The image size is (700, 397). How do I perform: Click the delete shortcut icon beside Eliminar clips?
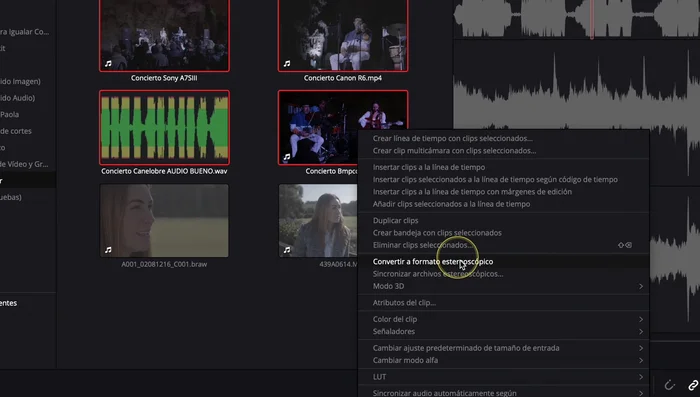[x=625, y=245]
